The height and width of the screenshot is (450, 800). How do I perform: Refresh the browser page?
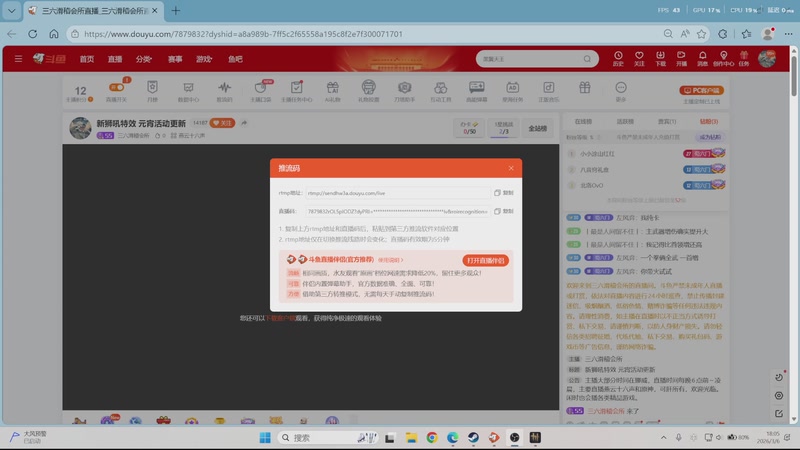point(33,34)
